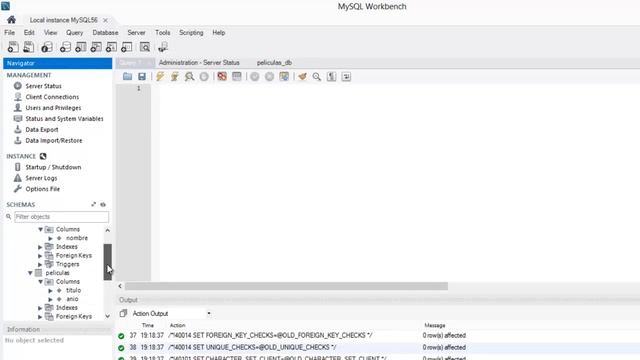Collapse the Columns node containing nombre
The width and height of the screenshot is (640, 360).
(x=40, y=229)
